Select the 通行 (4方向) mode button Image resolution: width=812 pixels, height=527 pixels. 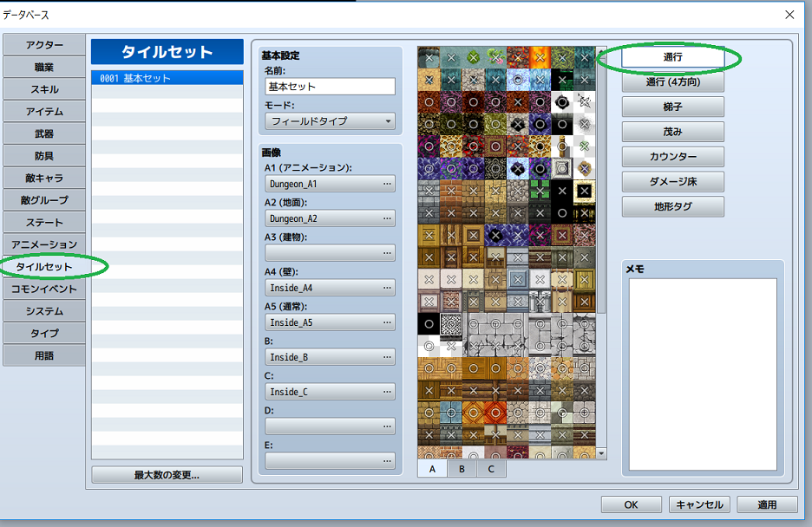pyautogui.click(x=672, y=81)
